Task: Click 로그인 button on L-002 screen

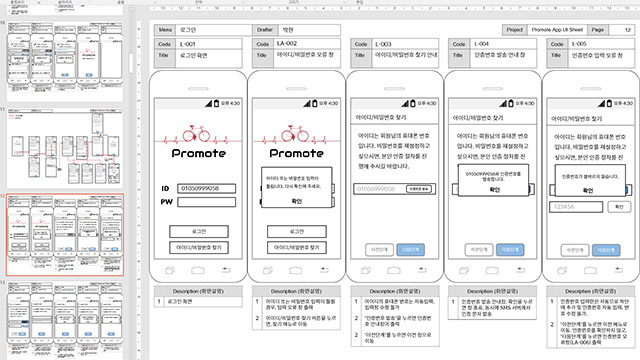Action: (297, 231)
